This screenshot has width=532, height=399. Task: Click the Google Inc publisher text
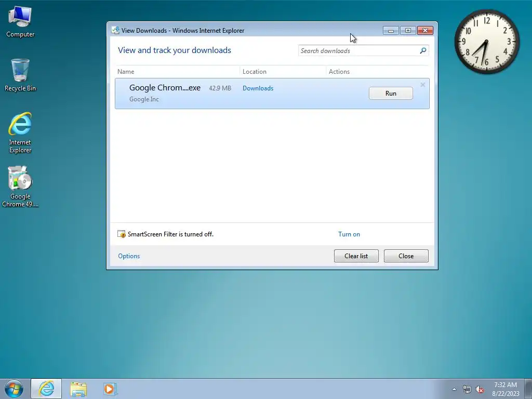coord(144,99)
